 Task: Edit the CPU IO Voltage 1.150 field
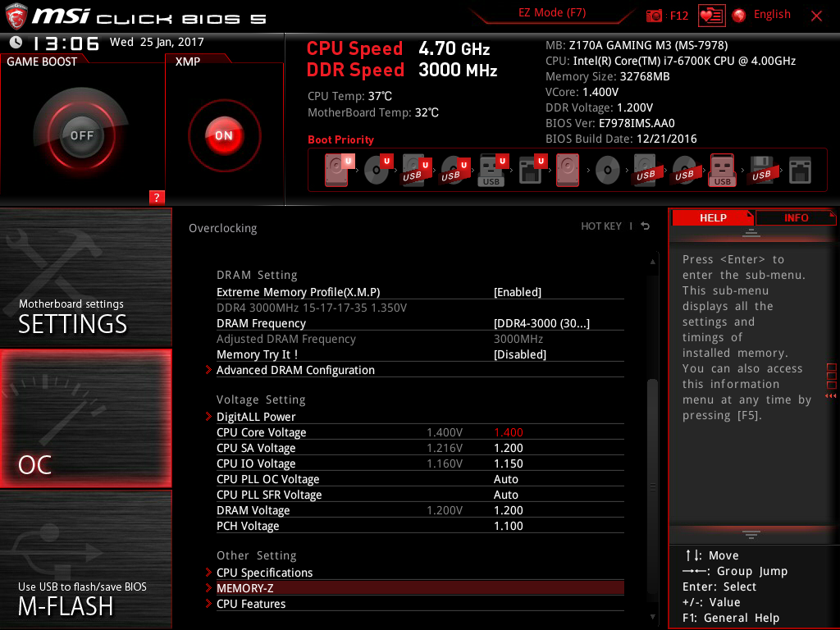click(x=508, y=463)
